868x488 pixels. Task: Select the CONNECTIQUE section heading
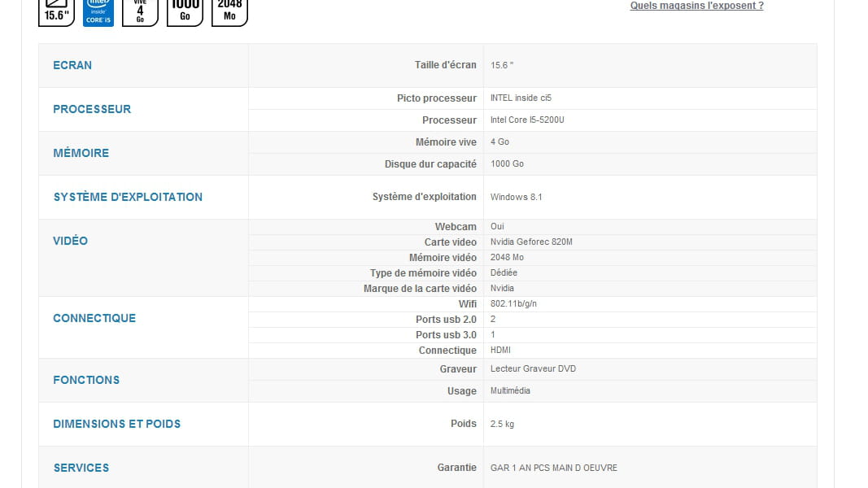click(x=94, y=318)
